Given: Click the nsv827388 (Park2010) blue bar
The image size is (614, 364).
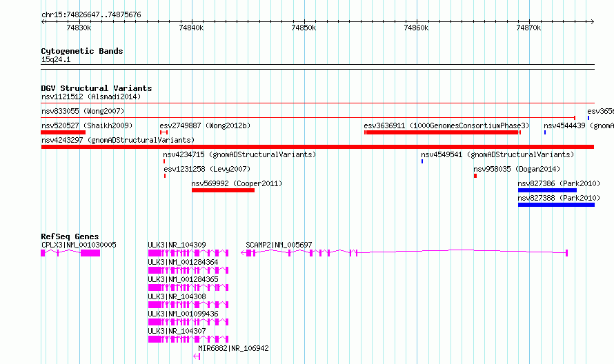Looking at the screenshot, I should (x=556, y=205).
